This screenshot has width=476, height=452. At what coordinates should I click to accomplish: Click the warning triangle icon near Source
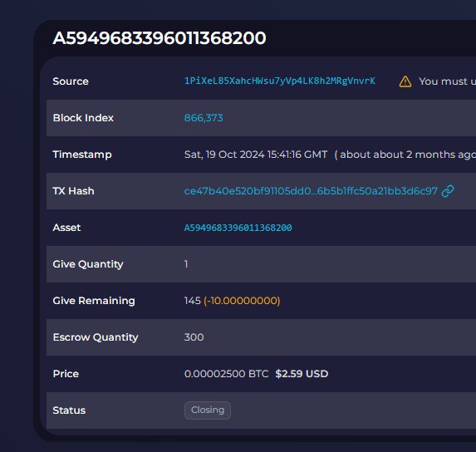pyautogui.click(x=405, y=81)
